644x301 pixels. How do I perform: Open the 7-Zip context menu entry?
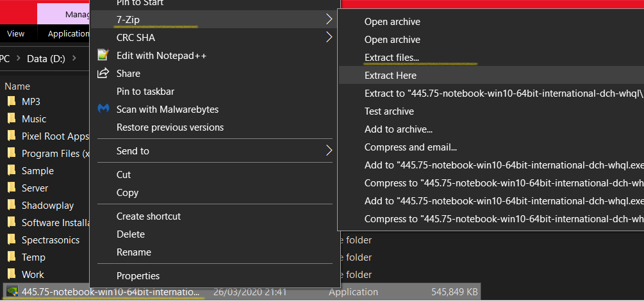pyautogui.click(x=215, y=19)
